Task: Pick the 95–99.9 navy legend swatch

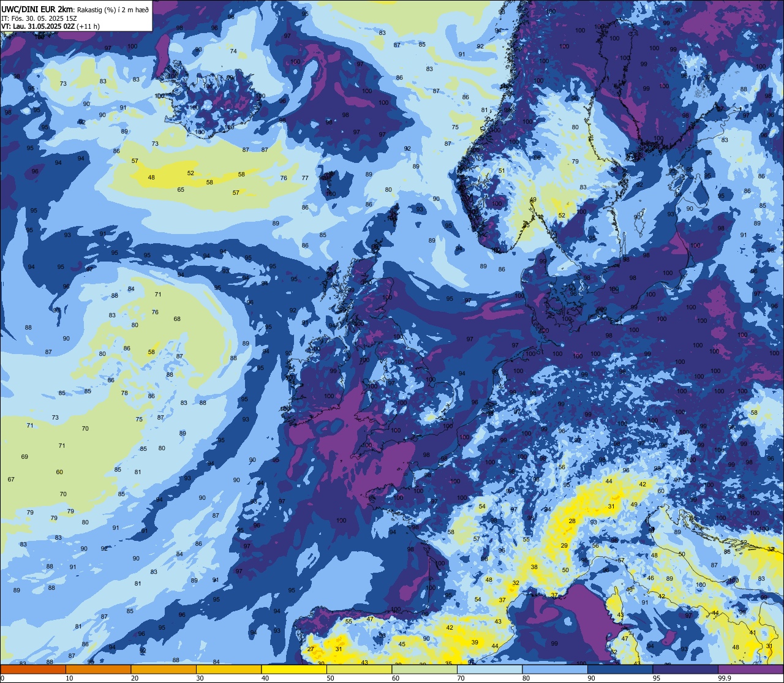Action: click(685, 669)
